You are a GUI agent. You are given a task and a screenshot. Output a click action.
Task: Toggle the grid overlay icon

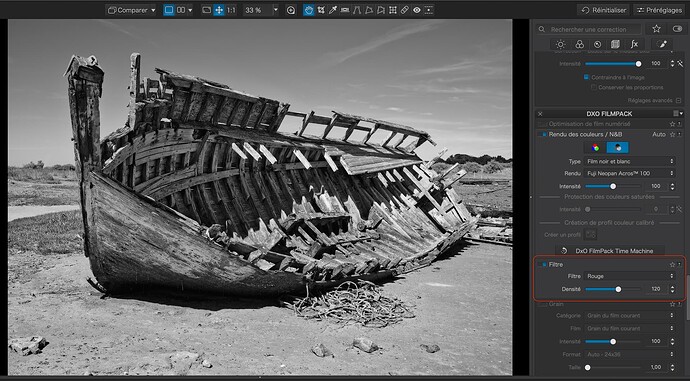coord(393,10)
